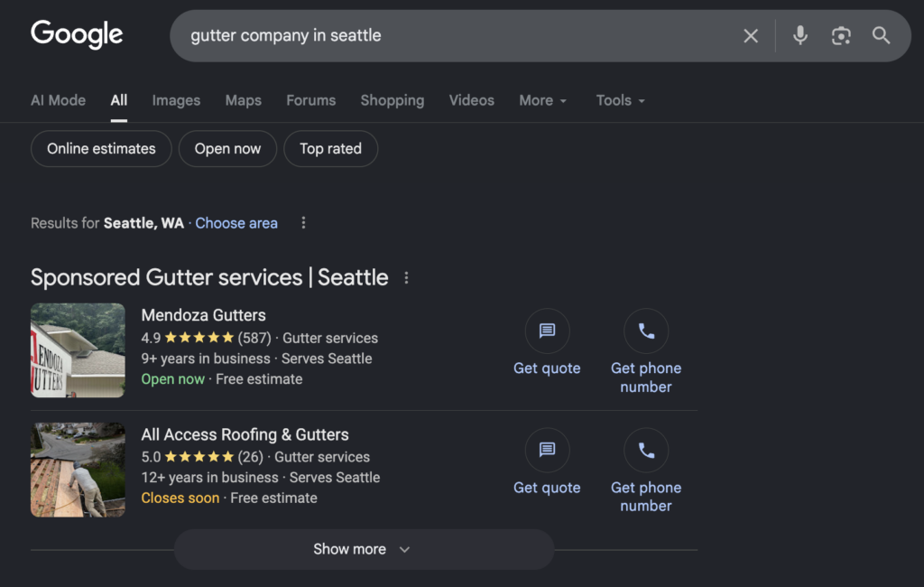Go to the Maps tab
This screenshot has width=924, height=587.
pos(244,100)
